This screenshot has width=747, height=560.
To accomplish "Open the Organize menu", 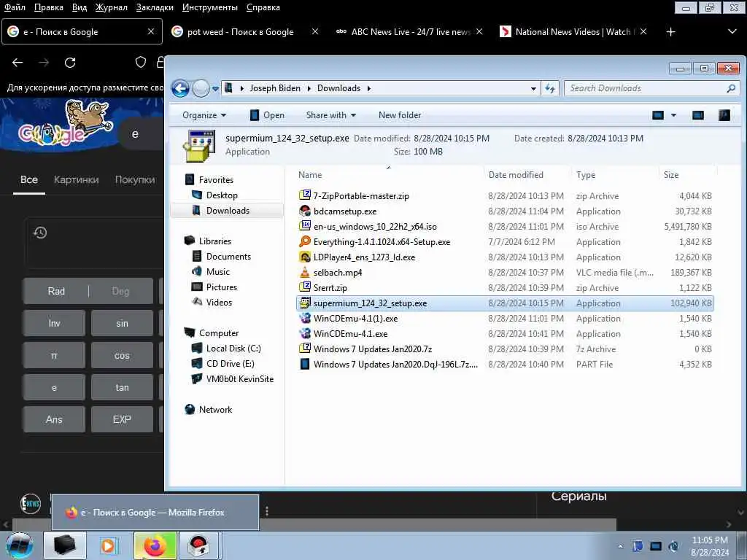I will point(204,115).
